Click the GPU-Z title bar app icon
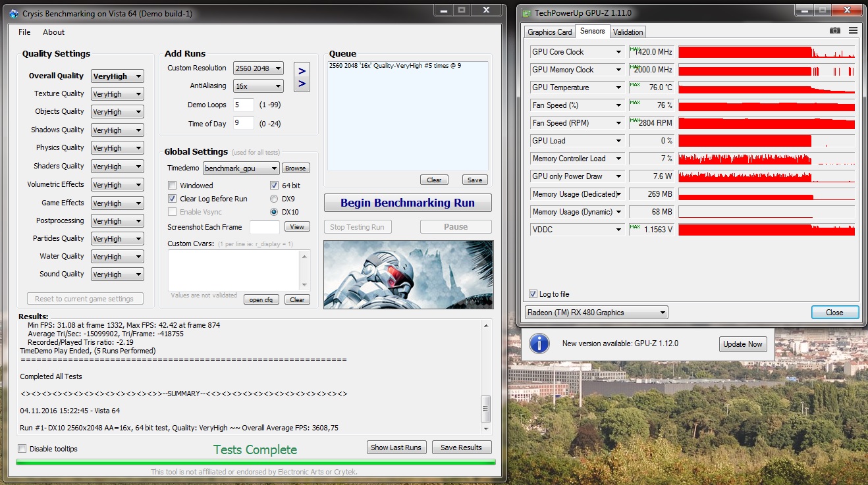The height and width of the screenshot is (485, 868). [x=525, y=13]
